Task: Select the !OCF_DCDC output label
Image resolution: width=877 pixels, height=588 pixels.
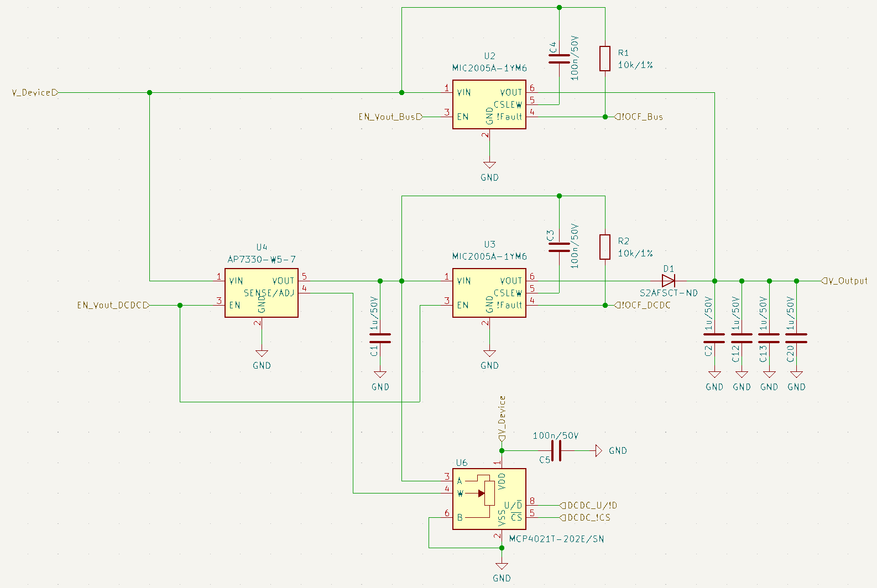Action: coord(643,305)
